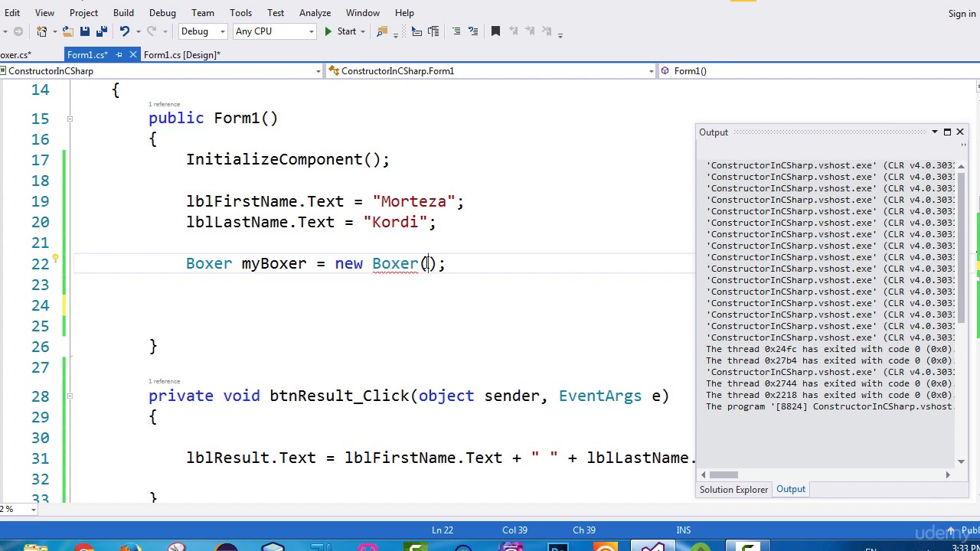980x551 pixels.
Task: Open the Help menu
Action: point(404,13)
